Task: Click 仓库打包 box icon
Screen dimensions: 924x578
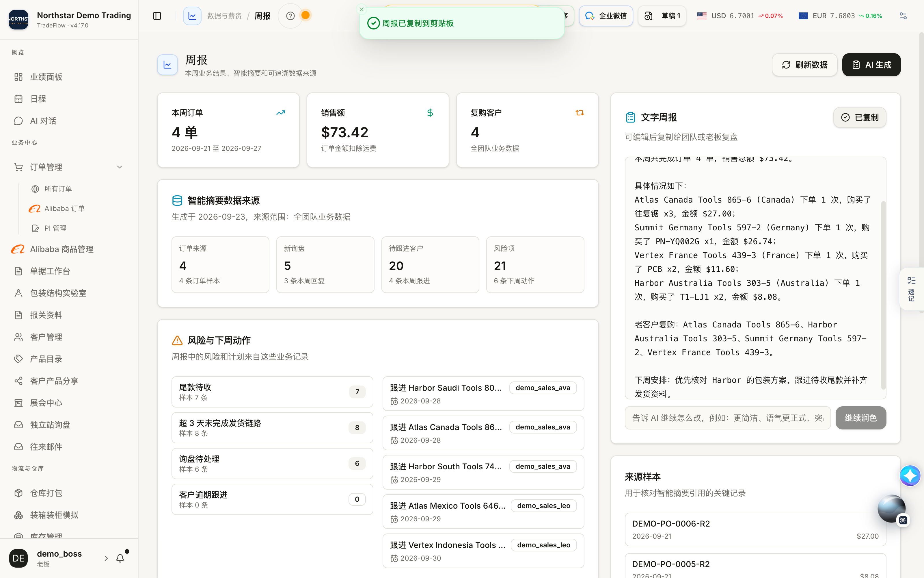Action: point(18,493)
